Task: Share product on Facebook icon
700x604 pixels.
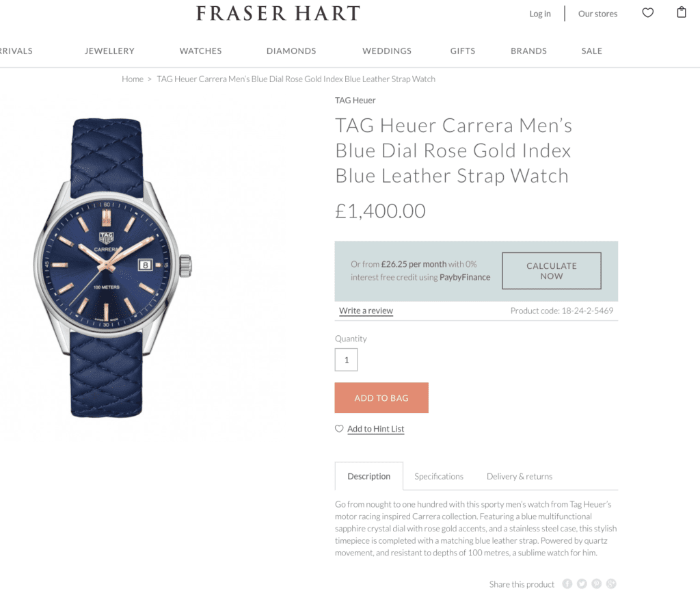Action: click(567, 584)
